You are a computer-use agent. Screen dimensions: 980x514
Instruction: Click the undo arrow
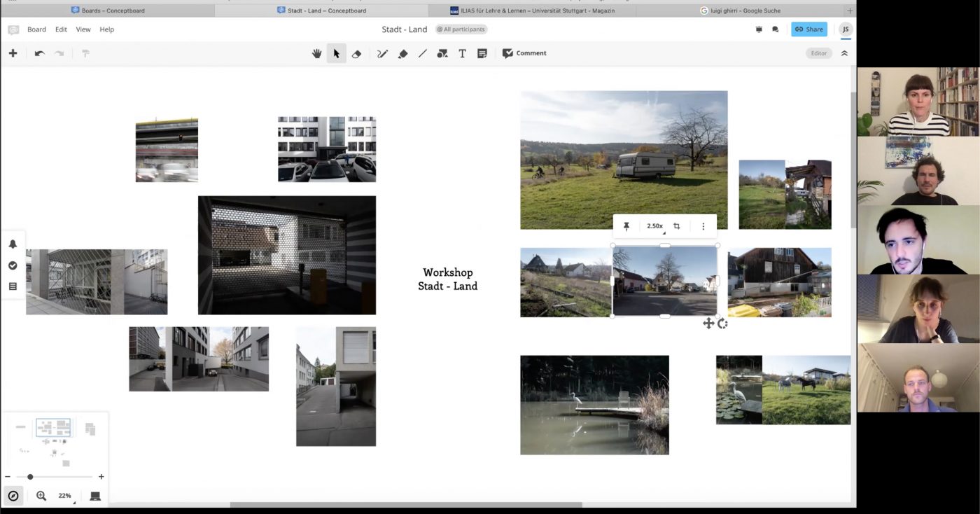[x=39, y=53]
